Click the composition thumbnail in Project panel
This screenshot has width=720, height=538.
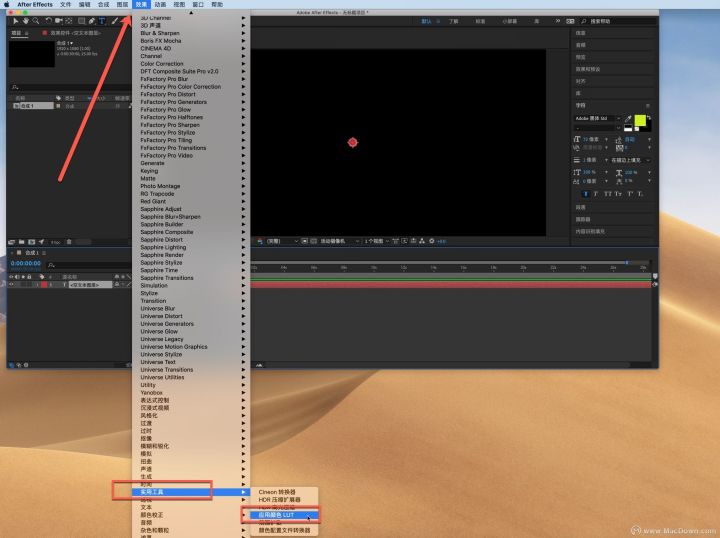coord(32,54)
